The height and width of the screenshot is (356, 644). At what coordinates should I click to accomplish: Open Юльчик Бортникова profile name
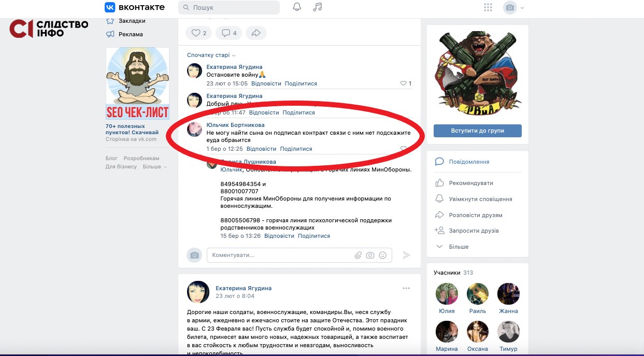click(235, 125)
